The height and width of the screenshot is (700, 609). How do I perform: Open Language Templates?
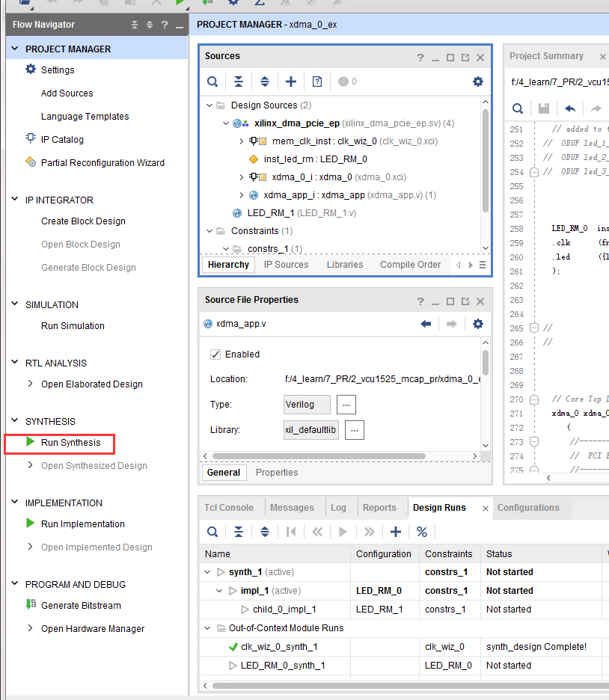(x=85, y=116)
